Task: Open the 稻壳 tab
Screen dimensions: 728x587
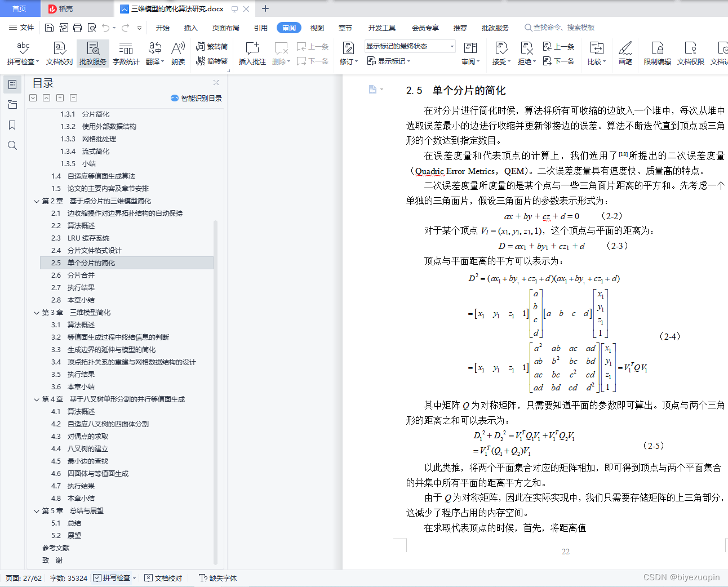Action: tap(77, 8)
